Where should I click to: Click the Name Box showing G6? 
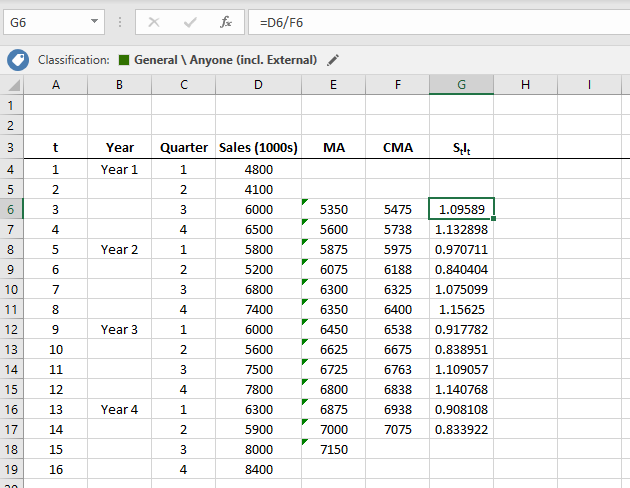coord(45,21)
